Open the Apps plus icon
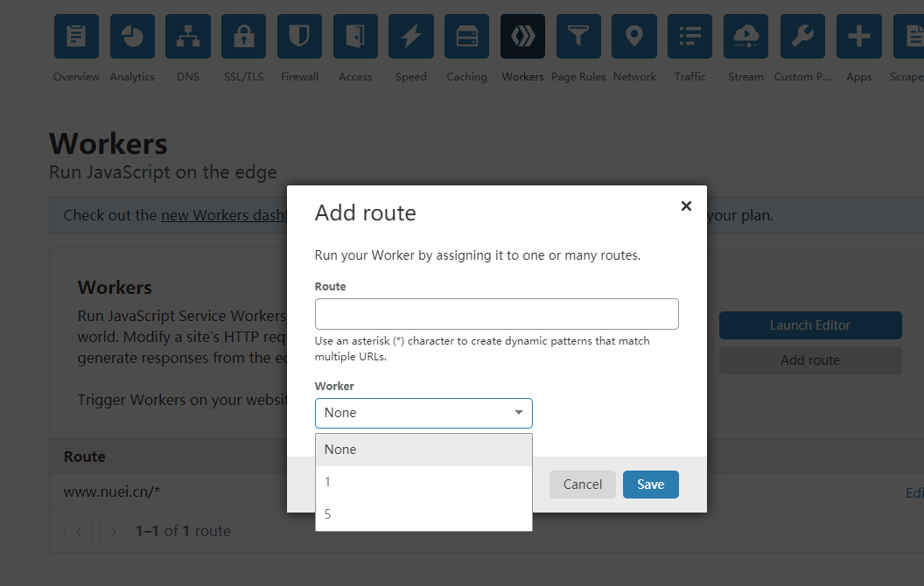Screen dimensions: 924x586 pos(858,37)
